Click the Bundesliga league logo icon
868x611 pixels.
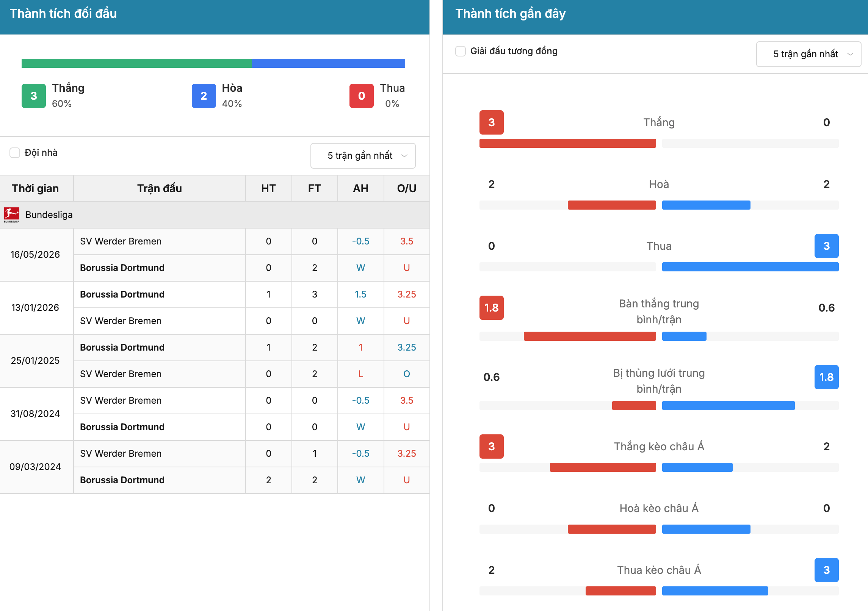pyautogui.click(x=11, y=215)
